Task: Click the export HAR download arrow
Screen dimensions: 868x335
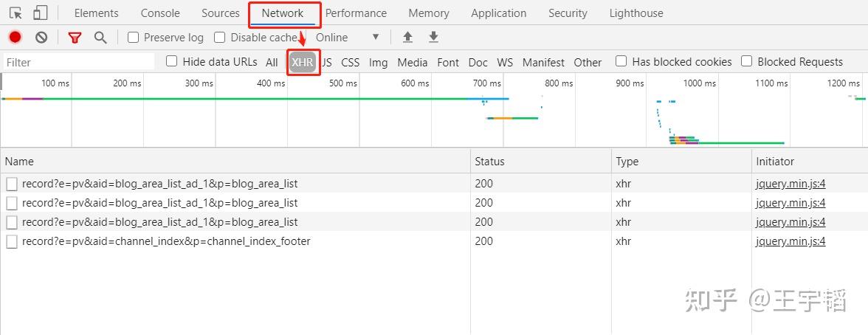Action: click(433, 37)
